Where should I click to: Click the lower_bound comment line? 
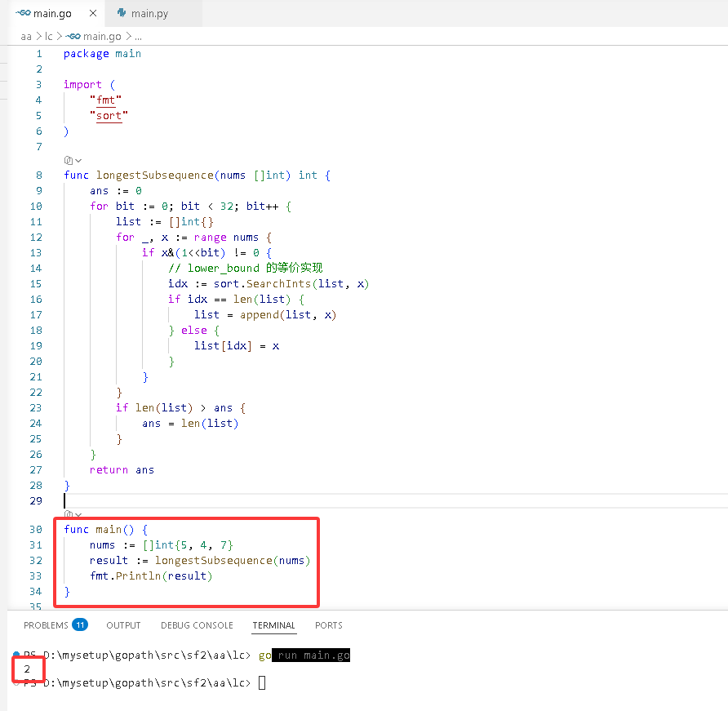[x=245, y=268]
